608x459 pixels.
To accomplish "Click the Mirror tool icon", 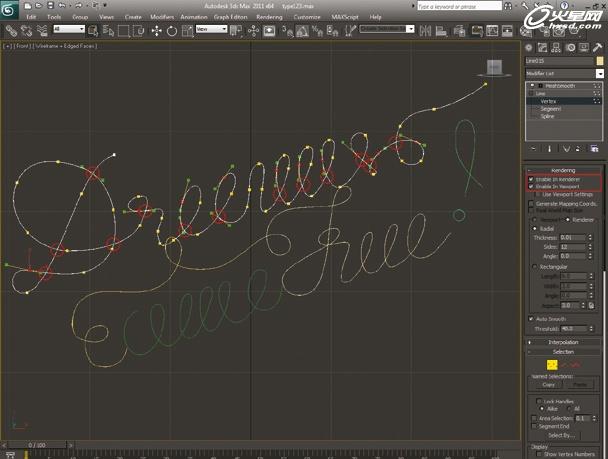I will (x=425, y=30).
